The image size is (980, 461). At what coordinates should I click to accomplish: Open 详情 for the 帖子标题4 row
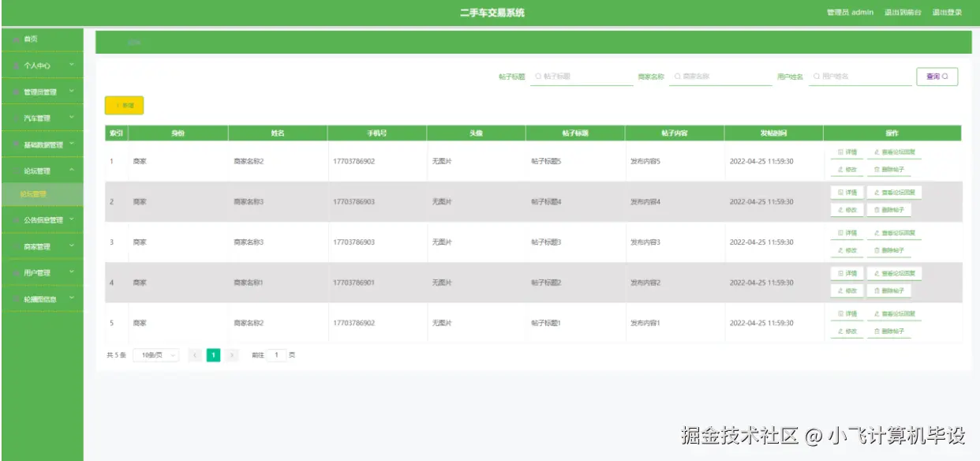pyautogui.click(x=847, y=193)
